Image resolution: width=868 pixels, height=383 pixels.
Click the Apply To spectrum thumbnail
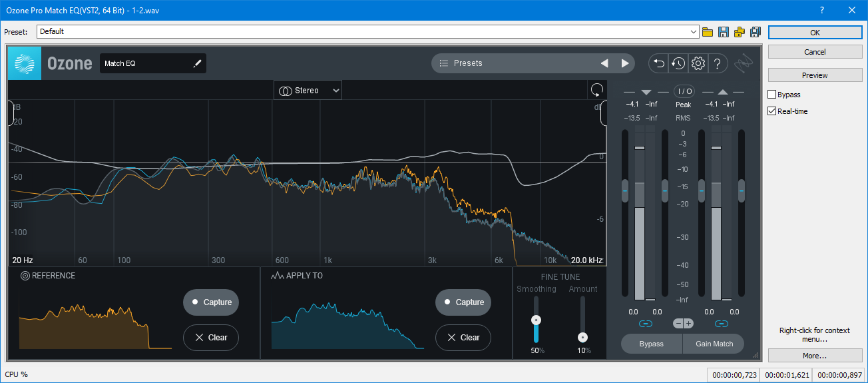point(347,326)
